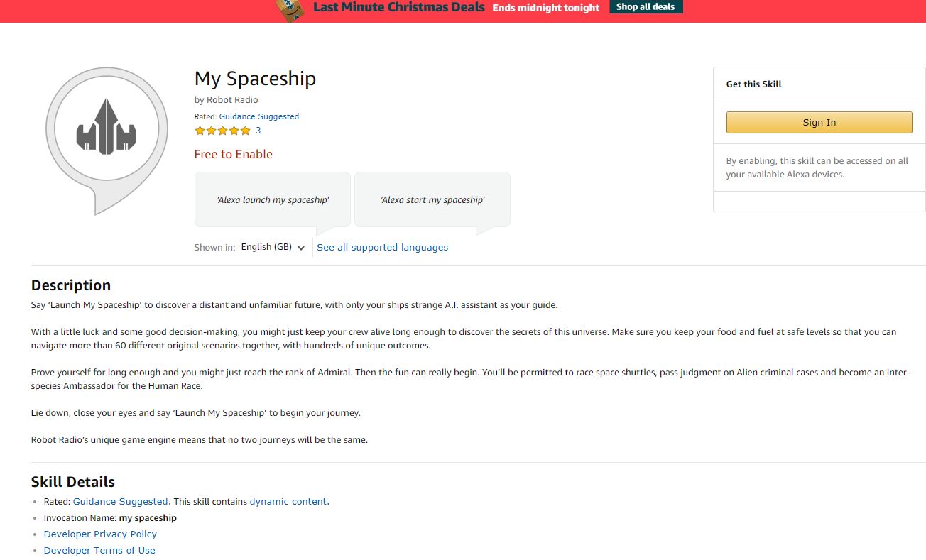The width and height of the screenshot is (926, 560).
Task: Expand the English (GB) language dropdown
Action: [273, 247]
